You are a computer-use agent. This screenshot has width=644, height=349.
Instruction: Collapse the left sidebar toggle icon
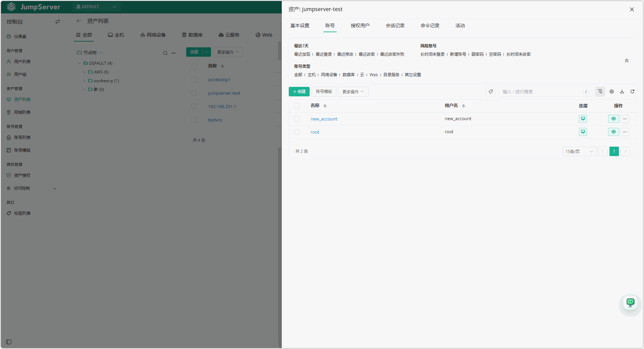(9, 342)
